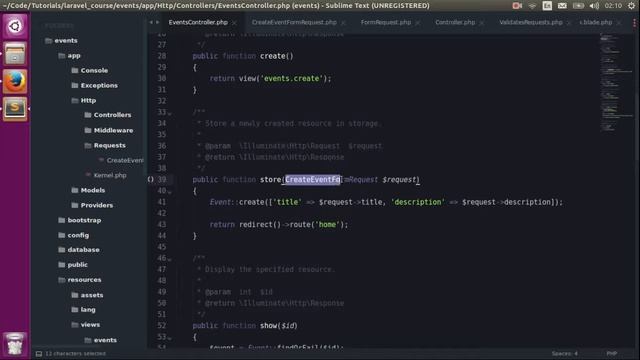Open the tab list dropdown at far right
The height and width of the screenshot is (360, 640).
click(x=634, y=23)
